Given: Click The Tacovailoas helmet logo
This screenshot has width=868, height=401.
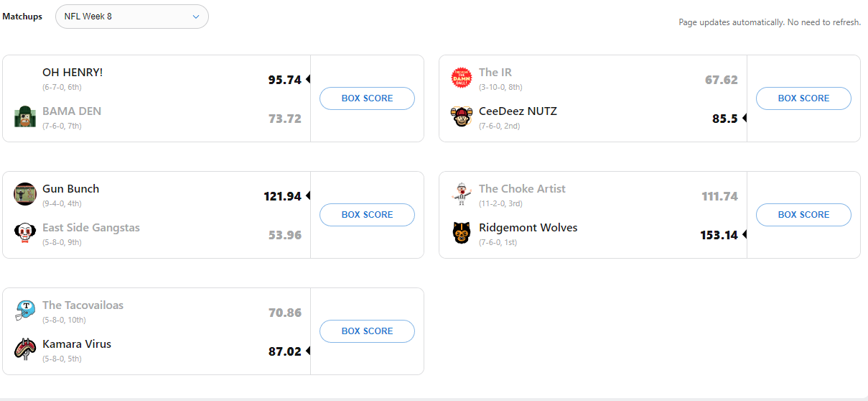Looking at the screenshot, I should point(25,310).
